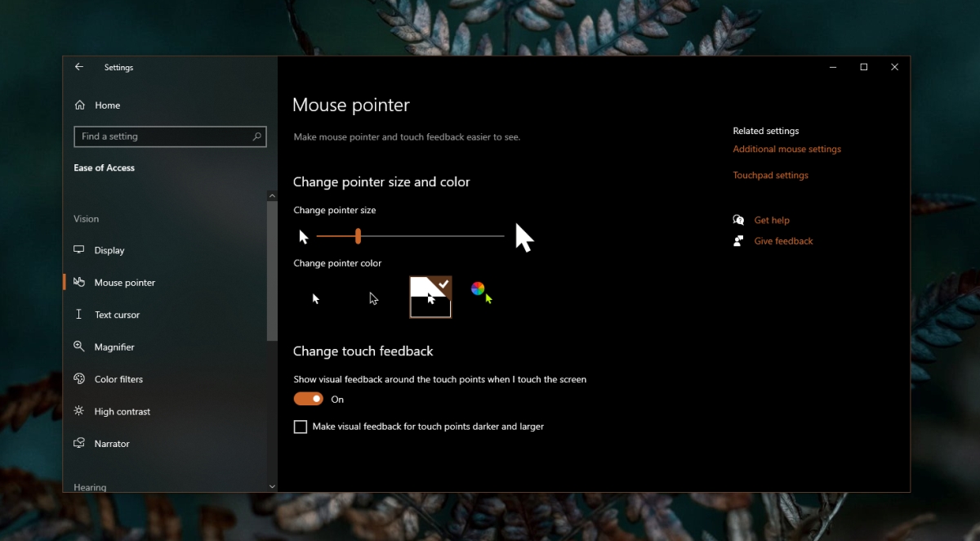980x541 pixels.
Task: Click the pointer size slider handle
Action: pos(358,236)
